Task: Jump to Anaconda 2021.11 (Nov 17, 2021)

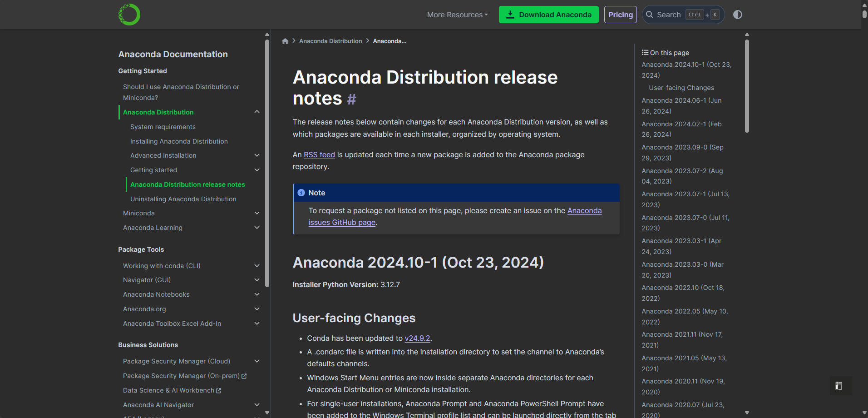Action: [682, 340]
